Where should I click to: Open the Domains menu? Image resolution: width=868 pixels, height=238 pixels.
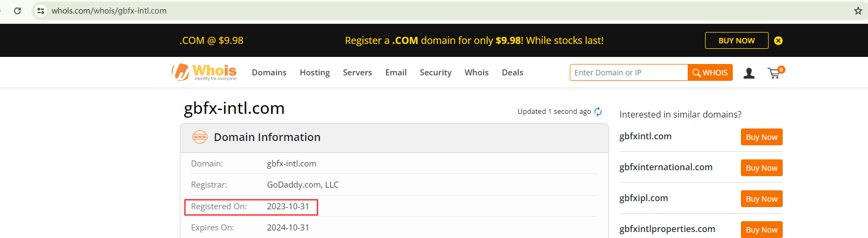(269, 73)
